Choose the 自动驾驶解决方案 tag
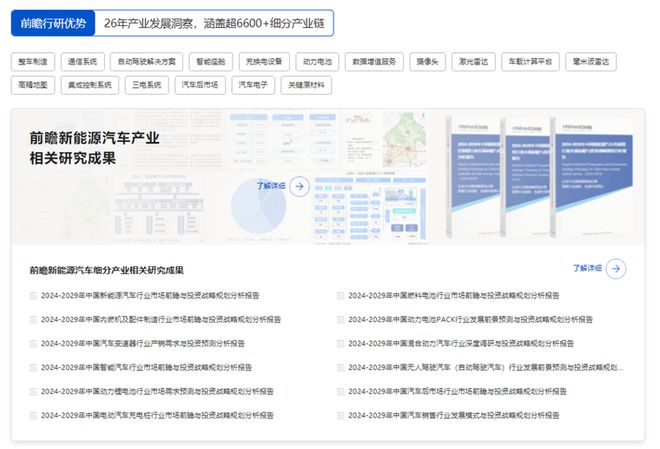This screenshot has height=449, width=660. coord(146,62)
